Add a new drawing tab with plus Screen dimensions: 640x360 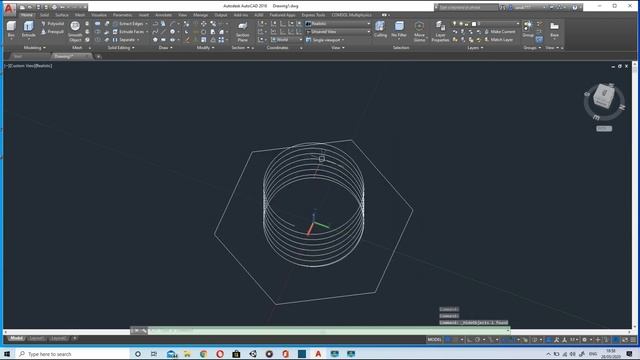pos(98,56)
